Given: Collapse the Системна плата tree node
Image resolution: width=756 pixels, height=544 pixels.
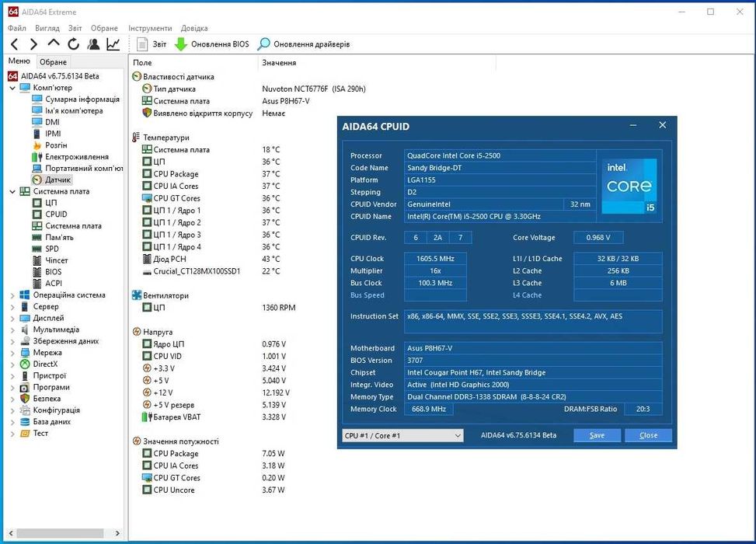Looking at the screenshot, I should click(12, 191).
